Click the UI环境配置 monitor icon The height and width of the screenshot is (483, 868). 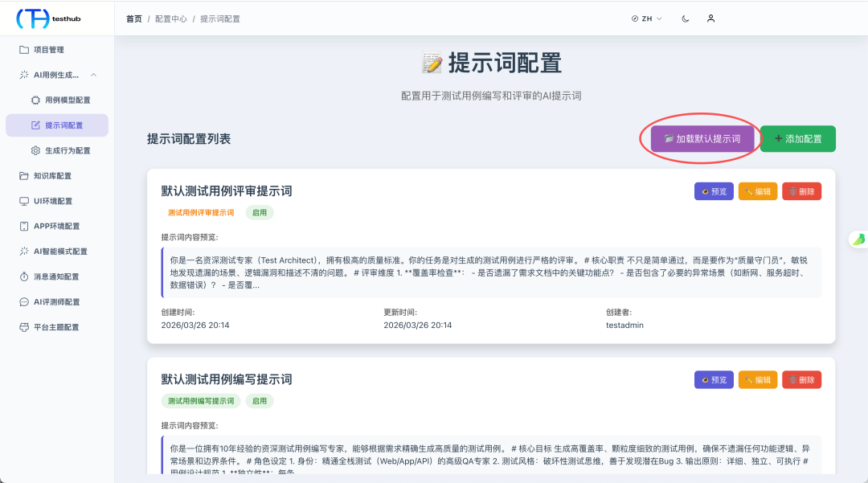pos(24,201)
